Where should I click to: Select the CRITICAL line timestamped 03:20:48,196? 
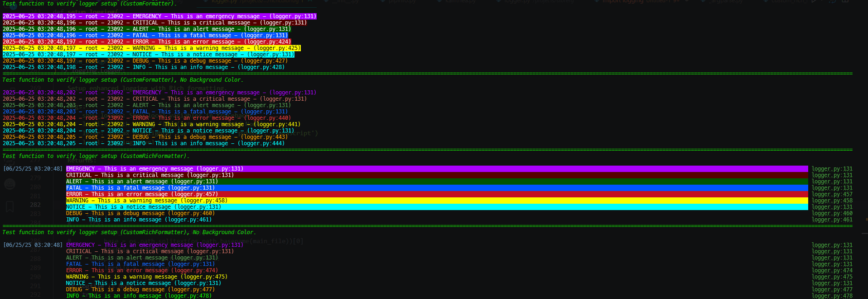pos(154,23)
